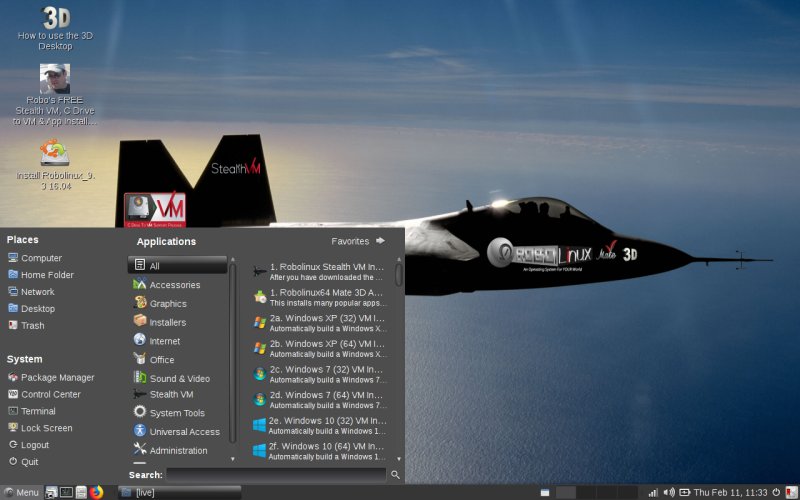The width and height of the screenshot is (800, 500).
Task: Launch 2e. Windows 10 (32) VM Installer
Action: [320, 426]
